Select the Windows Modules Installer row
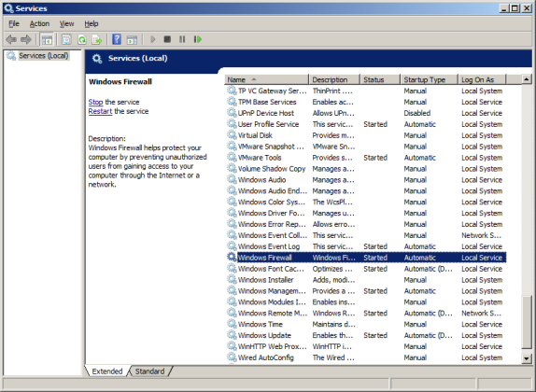The image size is (536, 392). [x=366, y=301]
